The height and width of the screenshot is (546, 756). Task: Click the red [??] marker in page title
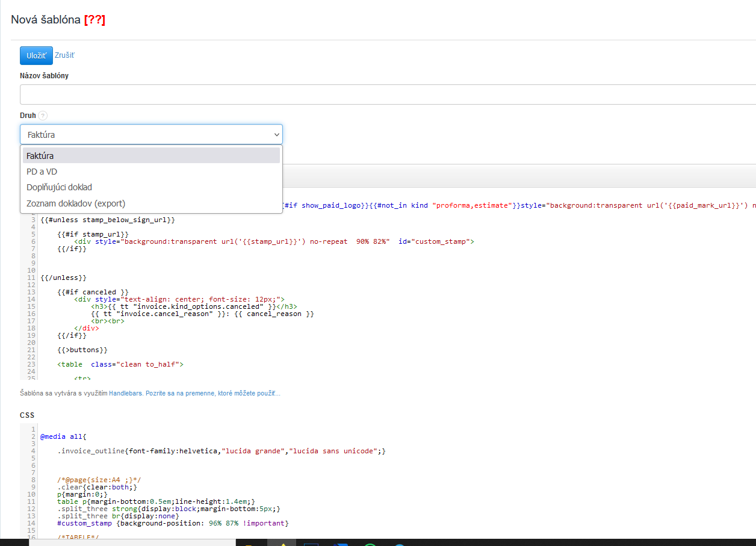coord(94,20)
